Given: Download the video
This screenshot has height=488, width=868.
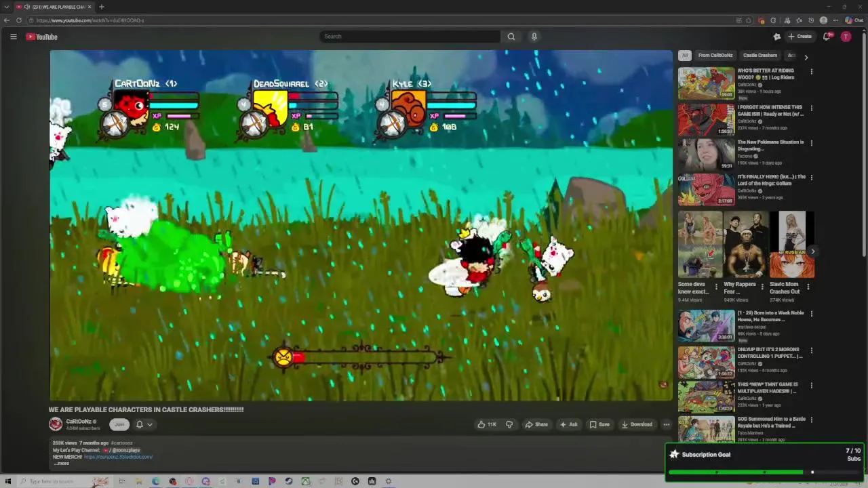Looking at the screenshot, I should click(637, 424).
